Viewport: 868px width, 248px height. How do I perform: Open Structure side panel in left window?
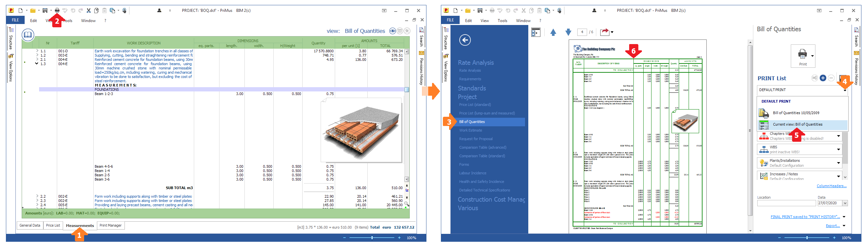click(x=11, y=39)
